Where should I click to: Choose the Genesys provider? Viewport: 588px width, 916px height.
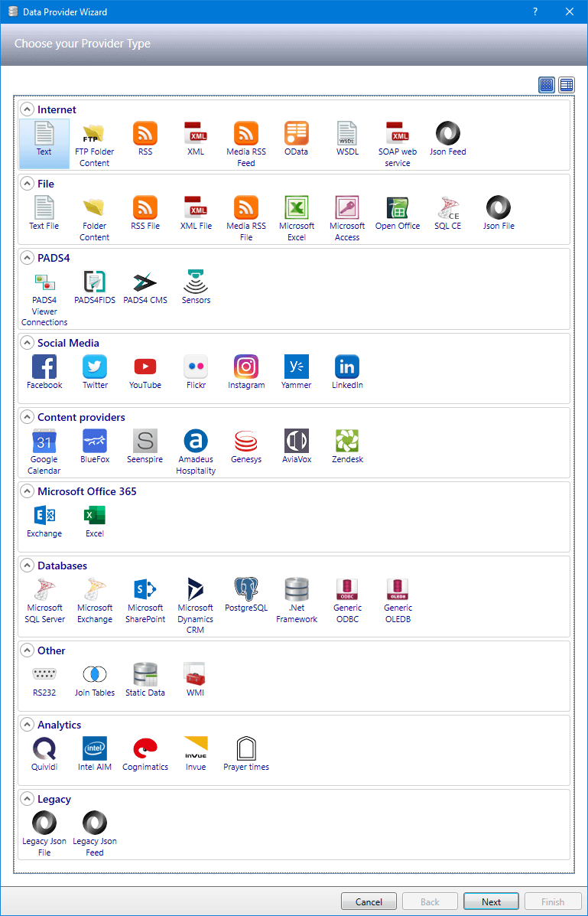click(245, 447)
